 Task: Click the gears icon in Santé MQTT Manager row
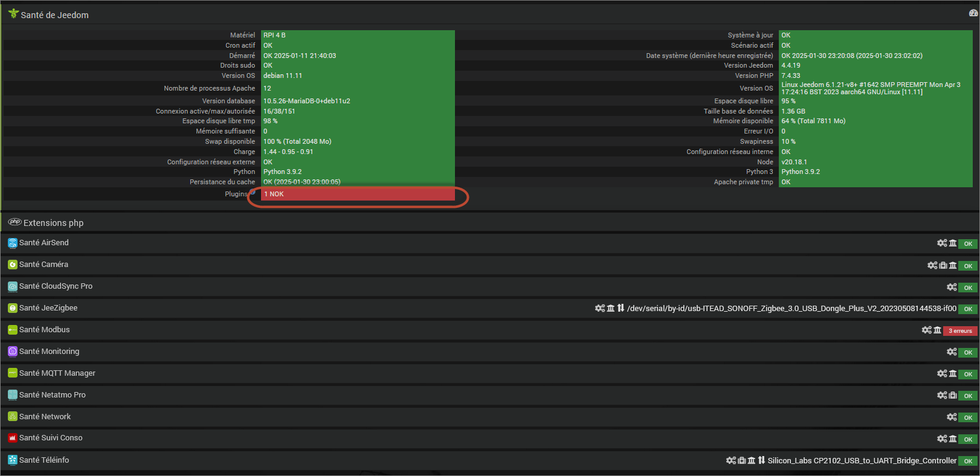[x=942, y=373]
